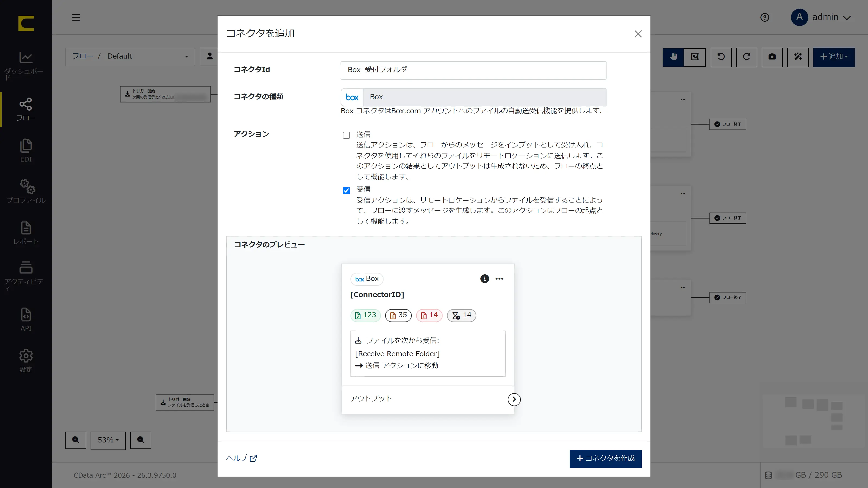Image resolution: width=868 pixels, height=488 pixels.
Task: Zoom in on the flow canvas
Action: click(75, 440)
